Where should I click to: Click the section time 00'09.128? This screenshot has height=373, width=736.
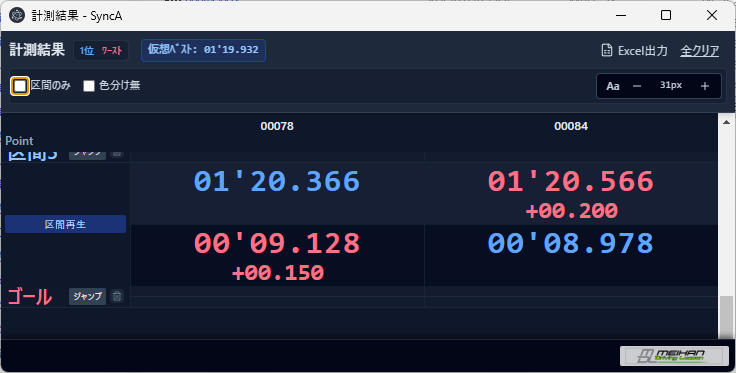(277, 244)
